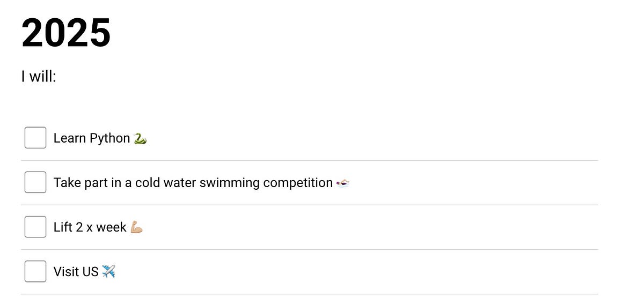Image resolution: width=644 pixels, height=305 pixels.
Task: Click the word 'Learn' in first item
Action: [70, 138]
